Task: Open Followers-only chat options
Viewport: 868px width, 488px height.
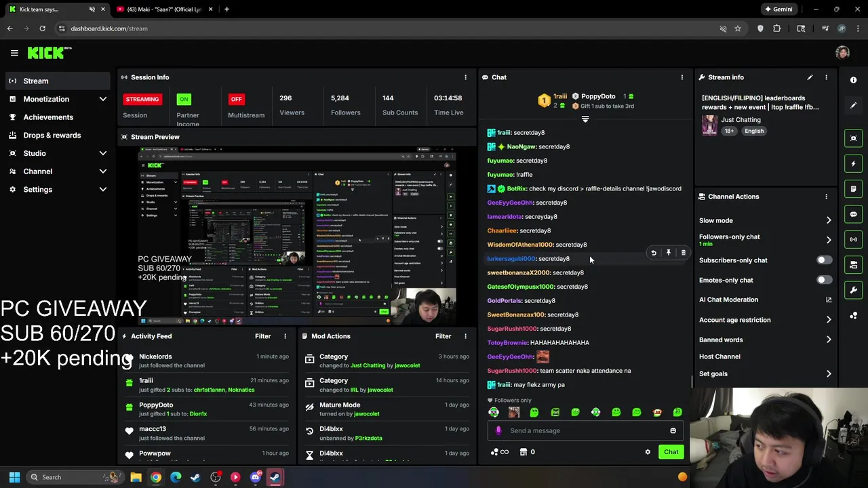Action: (x=766, y=240)
